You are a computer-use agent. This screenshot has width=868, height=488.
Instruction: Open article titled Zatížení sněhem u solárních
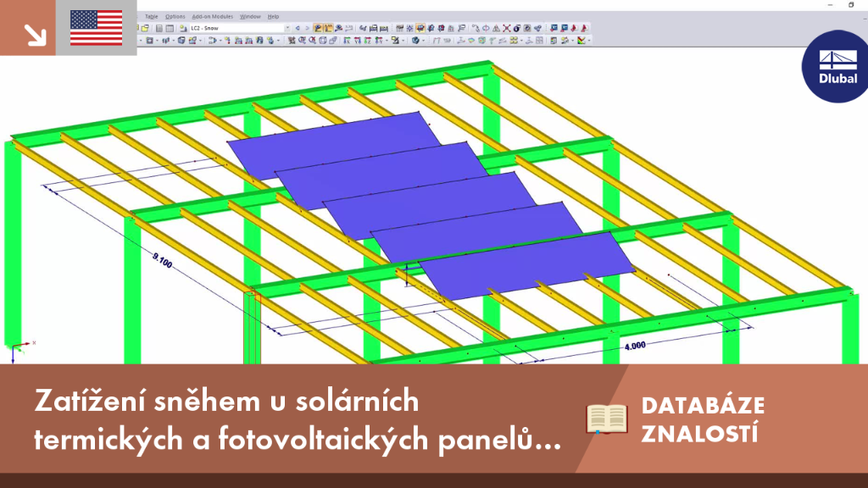(298, 419)
